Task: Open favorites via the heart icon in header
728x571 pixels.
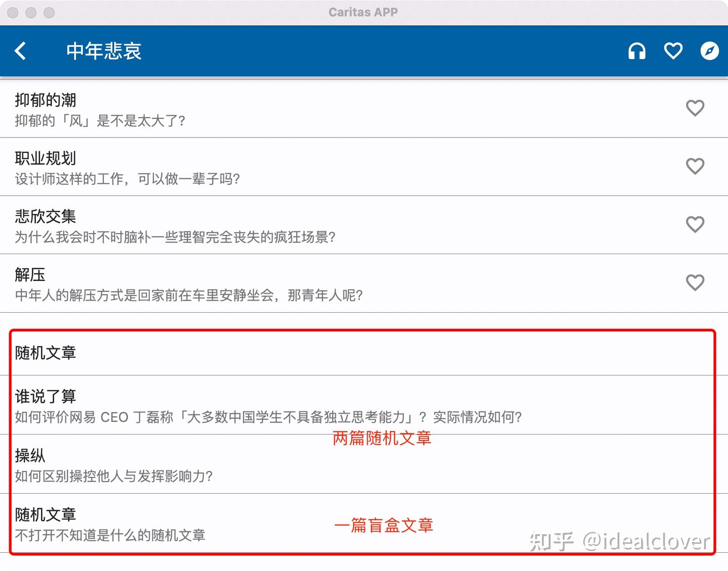Action: coord(673,51)
